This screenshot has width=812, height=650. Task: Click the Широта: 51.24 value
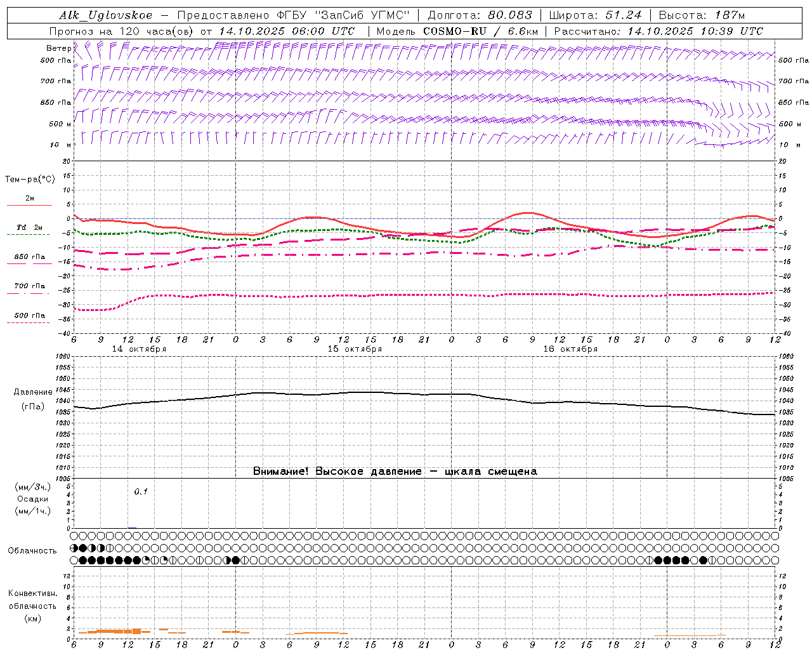(595, 15)
